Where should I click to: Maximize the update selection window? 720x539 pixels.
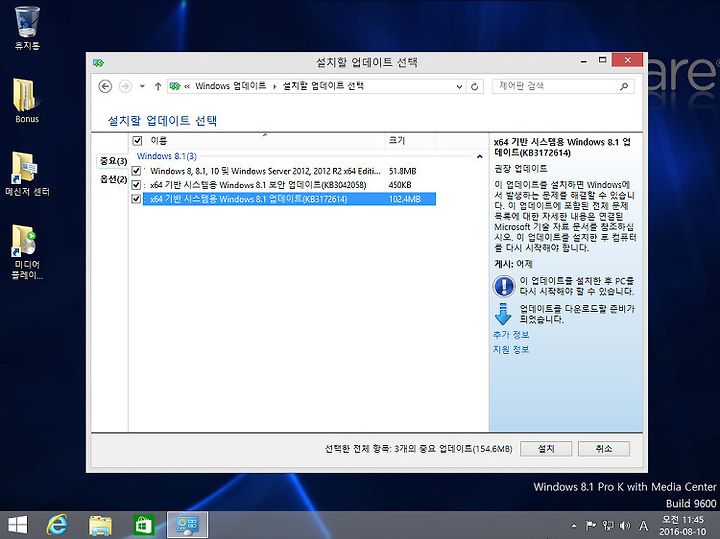[x=602, y=60]
